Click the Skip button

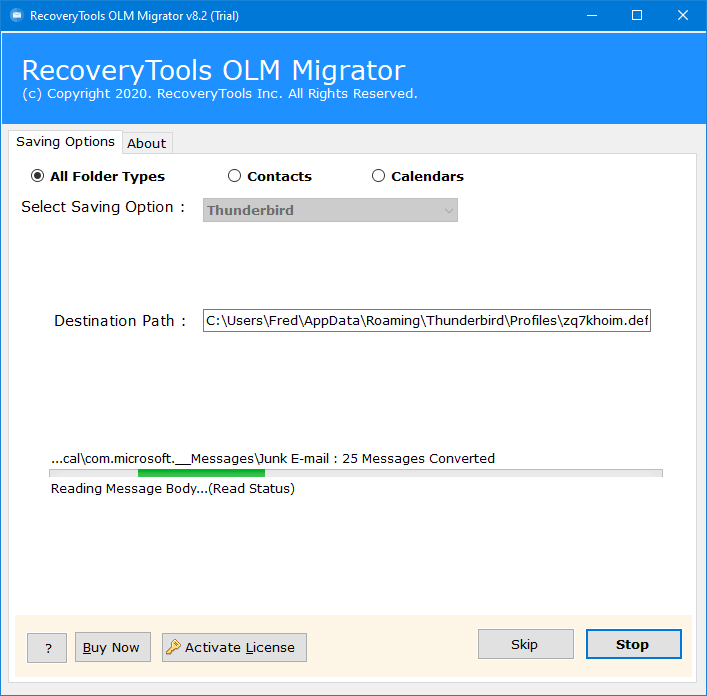(526, 644)
